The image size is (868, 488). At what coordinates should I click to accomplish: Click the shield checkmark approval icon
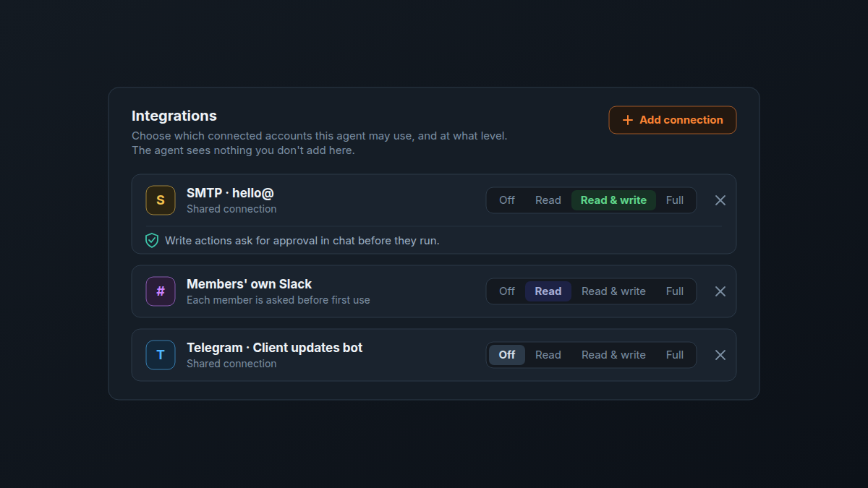(152, 241)
